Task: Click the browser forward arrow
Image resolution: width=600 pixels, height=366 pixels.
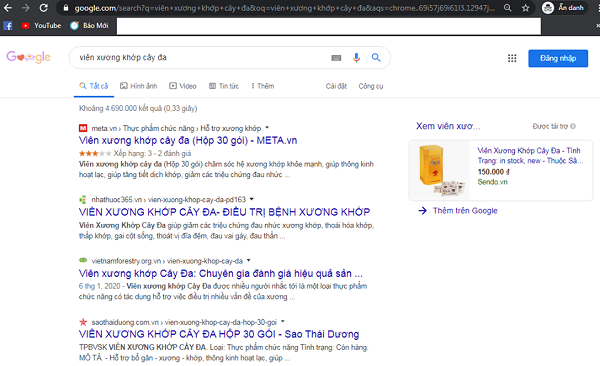Action: click(25, 8)
